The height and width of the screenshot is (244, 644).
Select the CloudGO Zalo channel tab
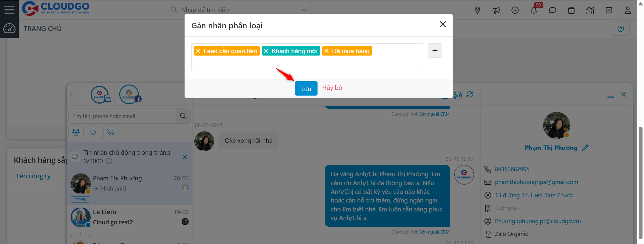(x=100, y=95)
